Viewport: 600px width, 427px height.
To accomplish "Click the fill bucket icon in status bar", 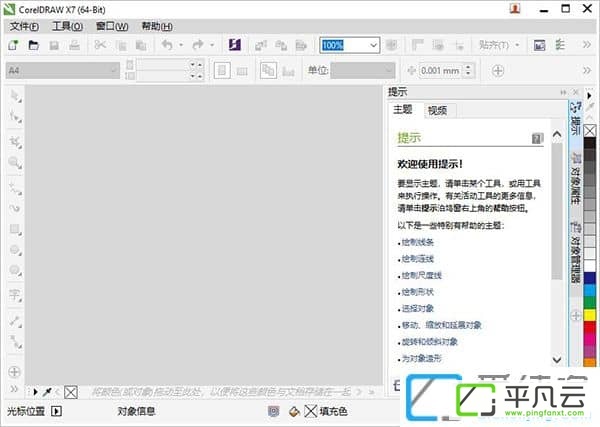I will (x=294, y=412).
